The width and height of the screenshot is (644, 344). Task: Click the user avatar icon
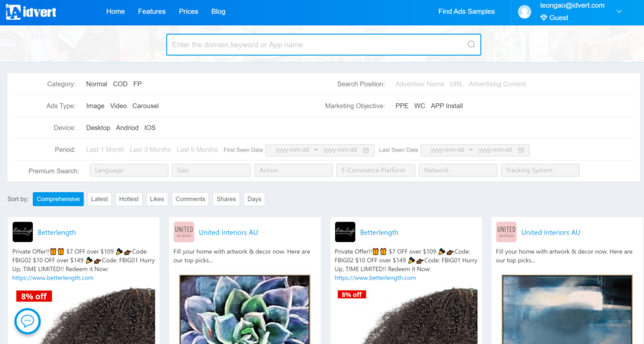(525, 12)
